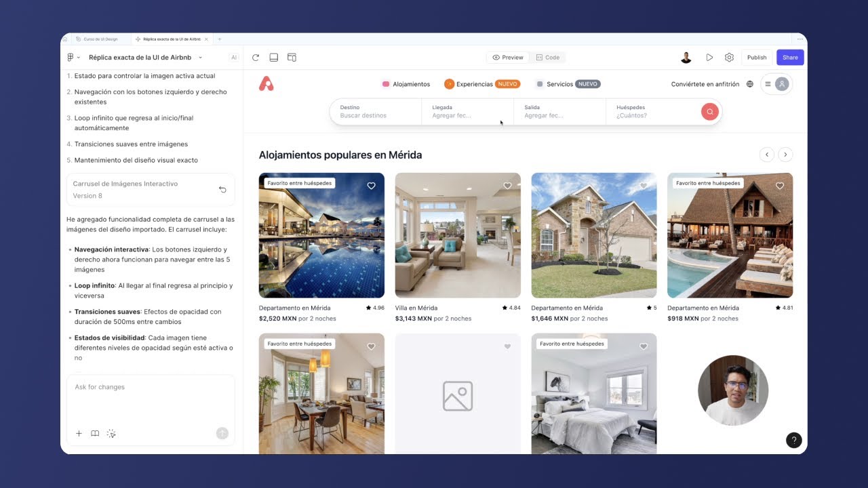Open the pool house listing photo
The width and height of the screenshot is (868, 488).
321,235
